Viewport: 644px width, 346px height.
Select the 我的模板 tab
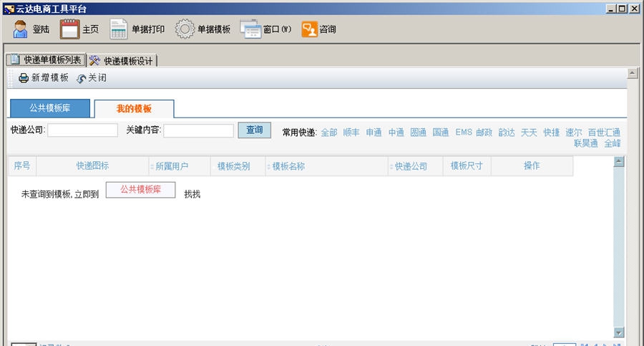134,109
